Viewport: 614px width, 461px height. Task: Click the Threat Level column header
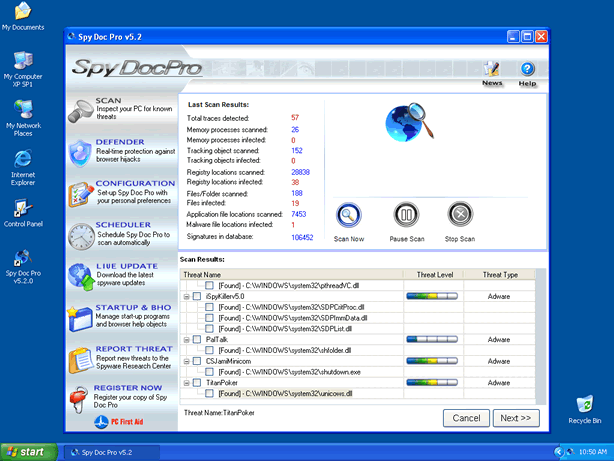pos(432,274)
